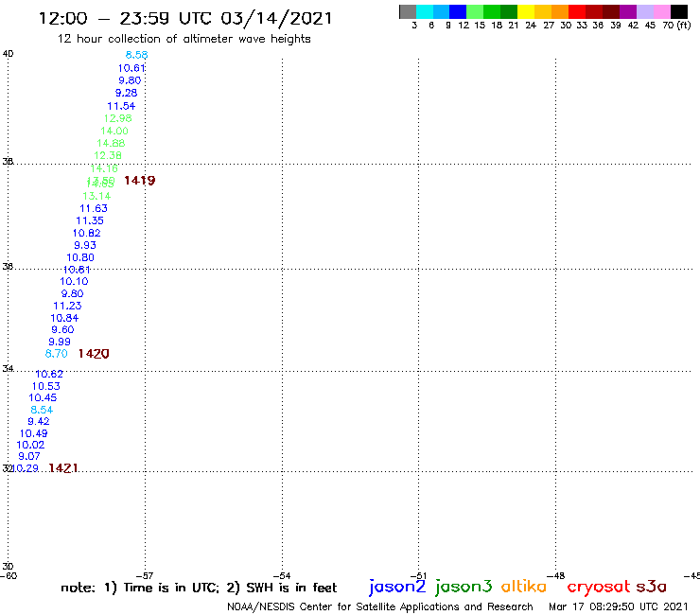700x615 pixels.
Task: Click the wave height value 10.02
Action: click(x=30, y=445)
